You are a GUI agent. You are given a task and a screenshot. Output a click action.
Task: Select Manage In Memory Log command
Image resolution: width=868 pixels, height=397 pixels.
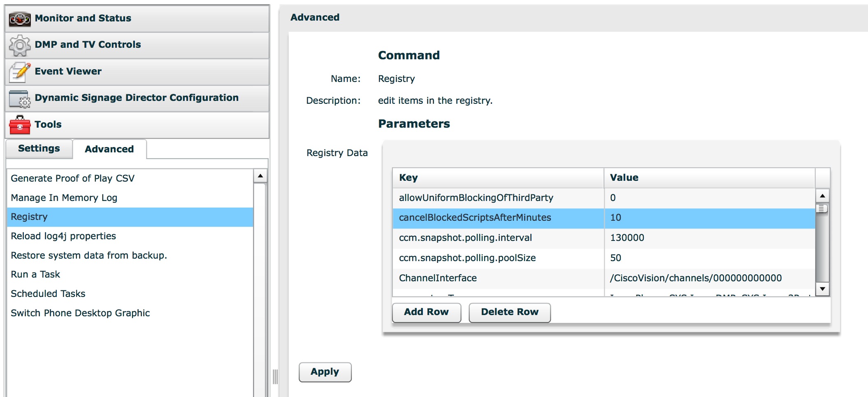pyautogui.click(x=130, y=198)
